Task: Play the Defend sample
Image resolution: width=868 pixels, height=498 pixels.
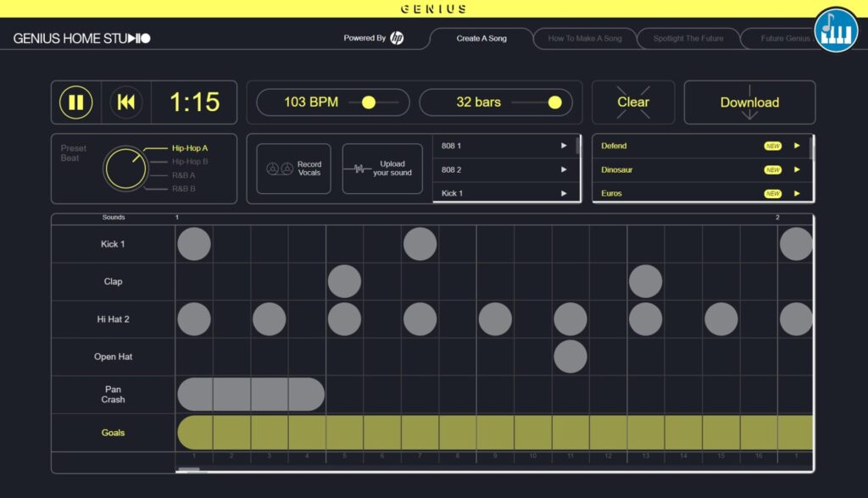Action: pyautogui.click(x=797, y=146)
